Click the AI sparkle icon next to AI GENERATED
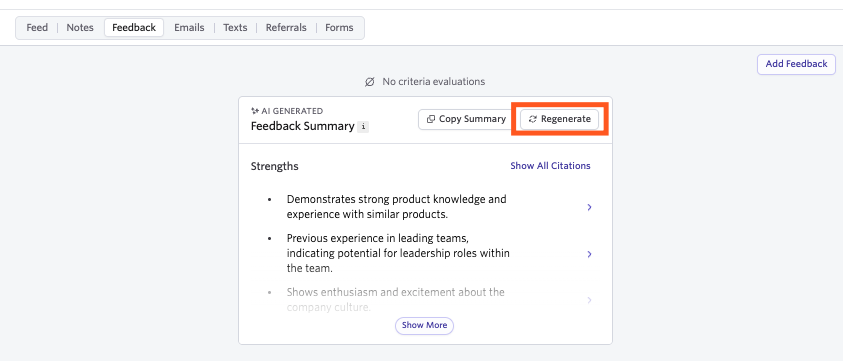 (x=255, y=111)
